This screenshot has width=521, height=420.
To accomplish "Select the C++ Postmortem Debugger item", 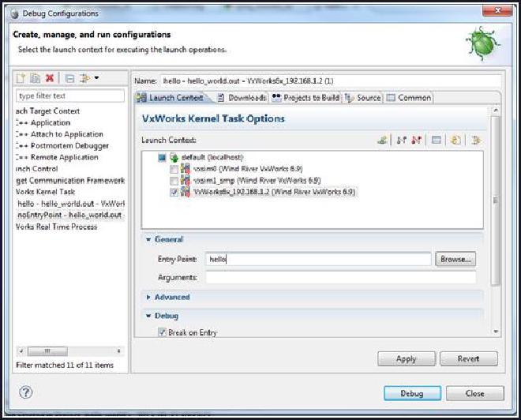I will pyautogui.click(x=62, y=145).
